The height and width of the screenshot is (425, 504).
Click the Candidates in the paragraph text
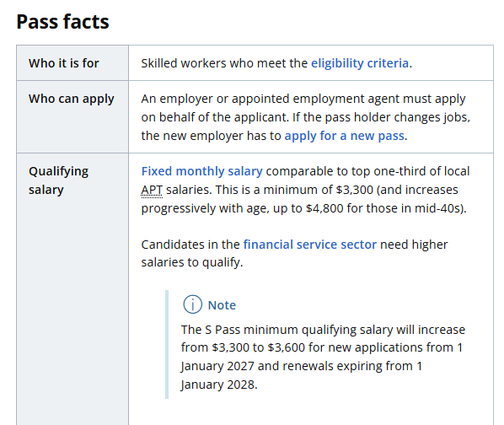pos(294,253)
